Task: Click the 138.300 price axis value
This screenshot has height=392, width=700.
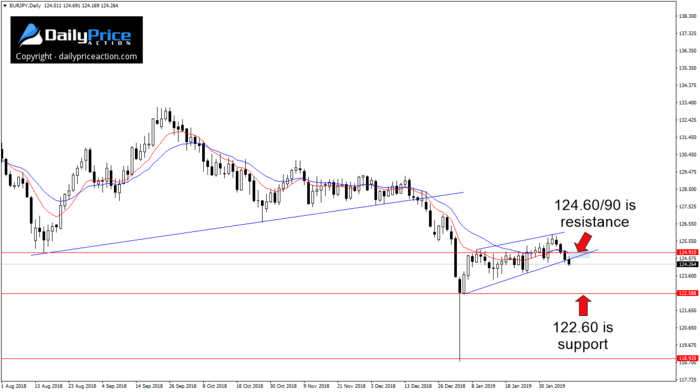Action: pos(688,16)
